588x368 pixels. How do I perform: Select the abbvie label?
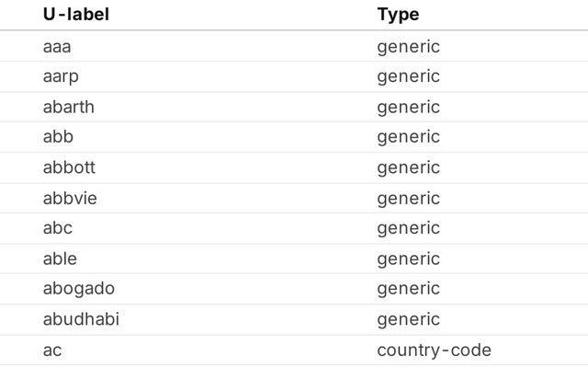70,198
